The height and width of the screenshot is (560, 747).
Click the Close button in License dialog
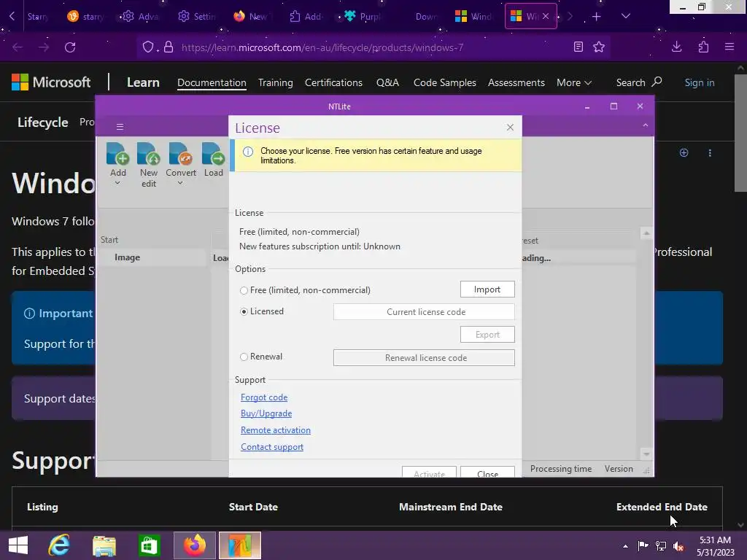(x=487, y=472)
